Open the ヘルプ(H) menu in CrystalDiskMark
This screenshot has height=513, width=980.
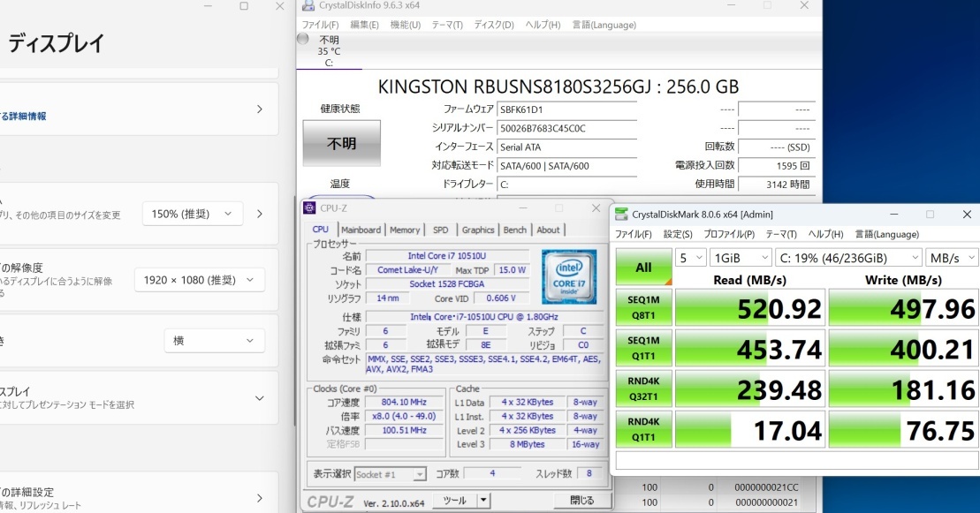coord(825,234)
